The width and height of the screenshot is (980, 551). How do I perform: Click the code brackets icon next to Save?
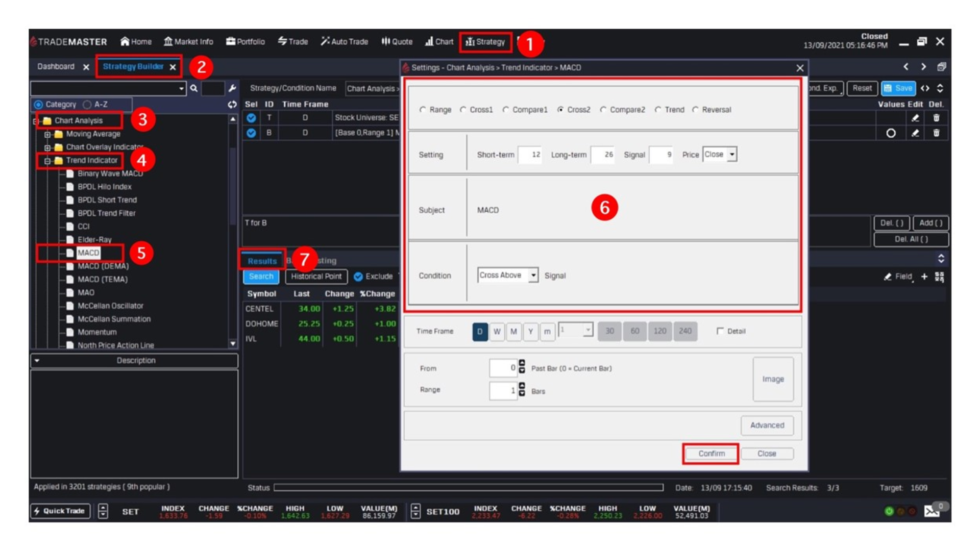pos(925,88)
